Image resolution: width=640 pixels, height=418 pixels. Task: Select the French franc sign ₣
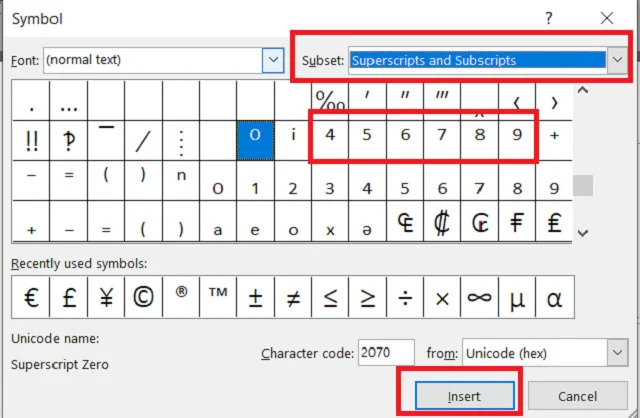(x=517, y=221)
